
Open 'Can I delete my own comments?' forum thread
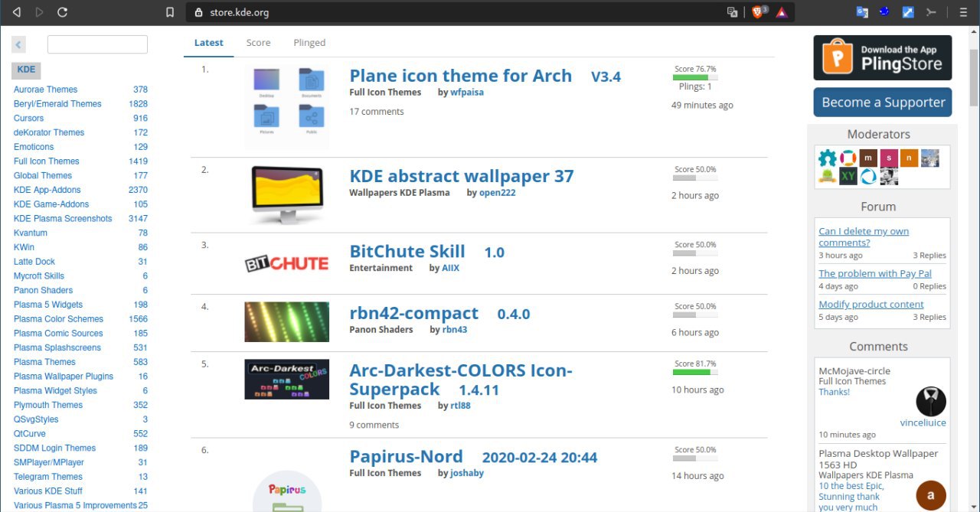[864, 236]
